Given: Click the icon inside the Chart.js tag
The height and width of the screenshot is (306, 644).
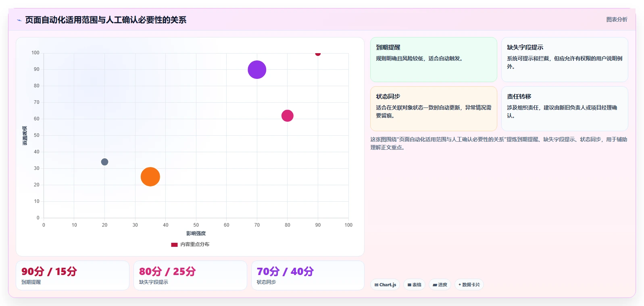Looking at the screenshot, I should (376, 285).
